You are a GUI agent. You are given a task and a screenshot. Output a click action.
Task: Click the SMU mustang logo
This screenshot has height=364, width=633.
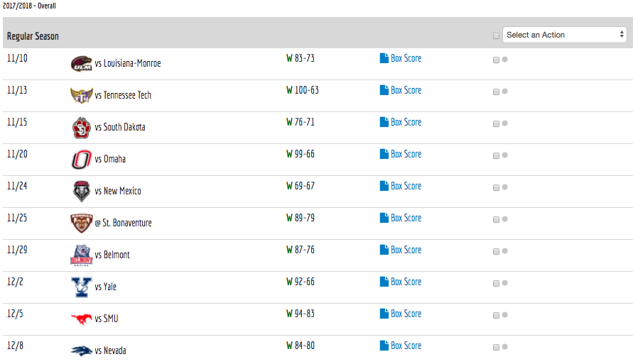(x=81, y=319)
